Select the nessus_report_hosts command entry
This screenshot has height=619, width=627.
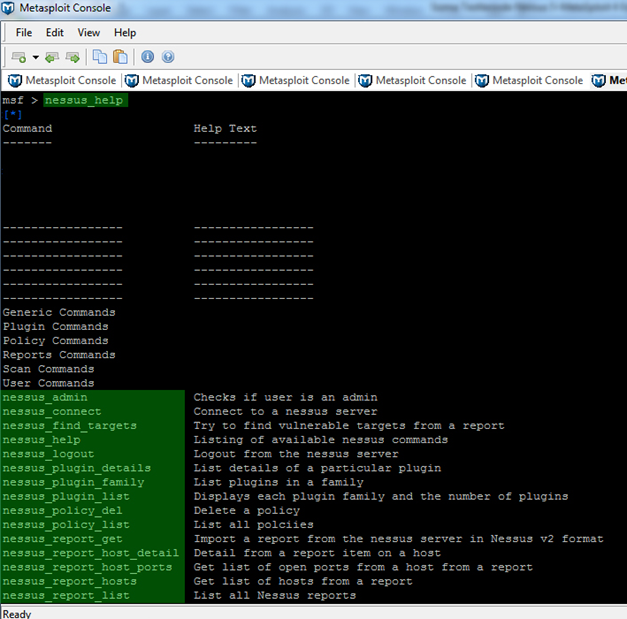pyautogui.click(x=70, y=581)
